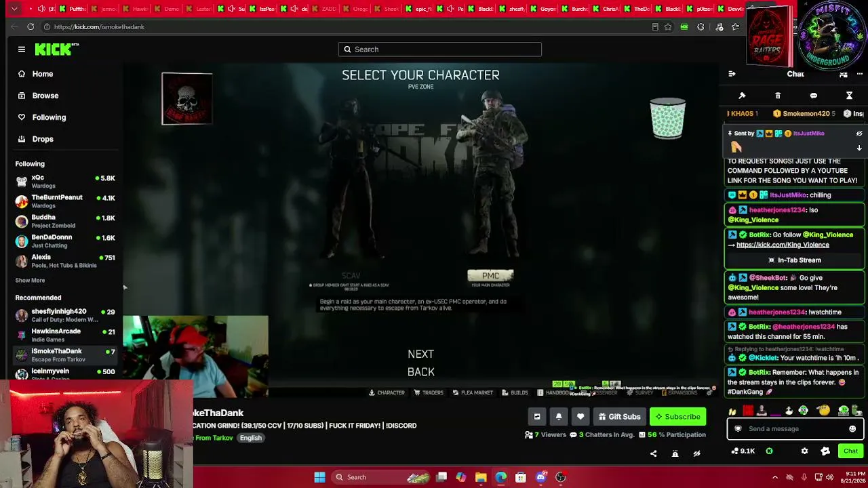The image size is (868, 488).
Task: Hide stream info with crossed-eye icon
Action: 696,453
